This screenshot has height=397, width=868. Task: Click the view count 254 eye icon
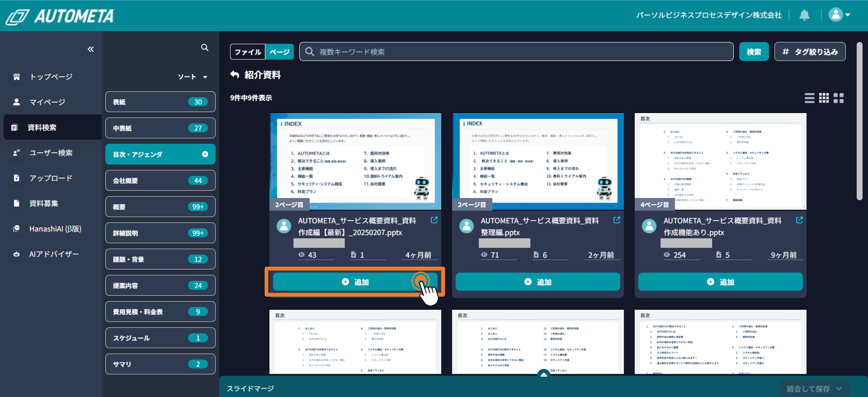click(x=667, y=255)
